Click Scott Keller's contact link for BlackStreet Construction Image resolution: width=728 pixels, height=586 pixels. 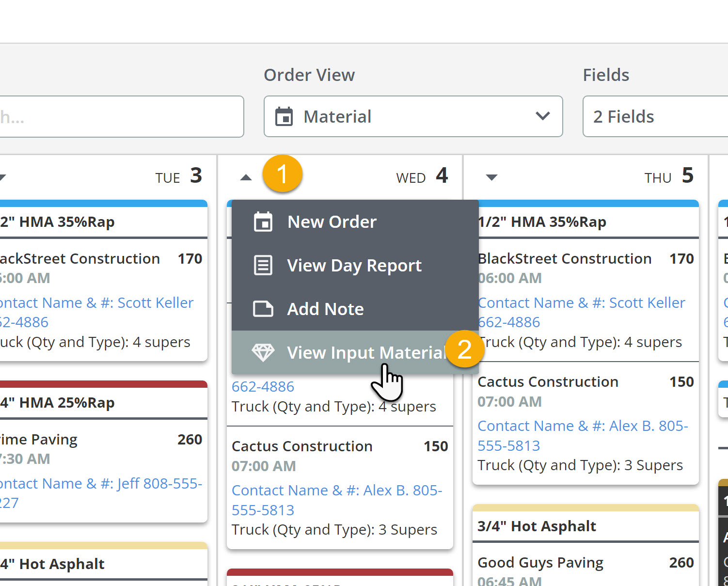581,302
